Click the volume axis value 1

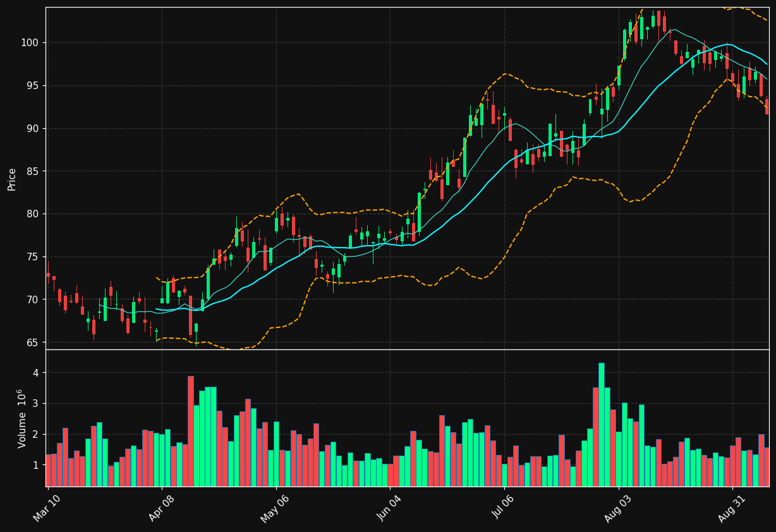[x=37, y=465]
